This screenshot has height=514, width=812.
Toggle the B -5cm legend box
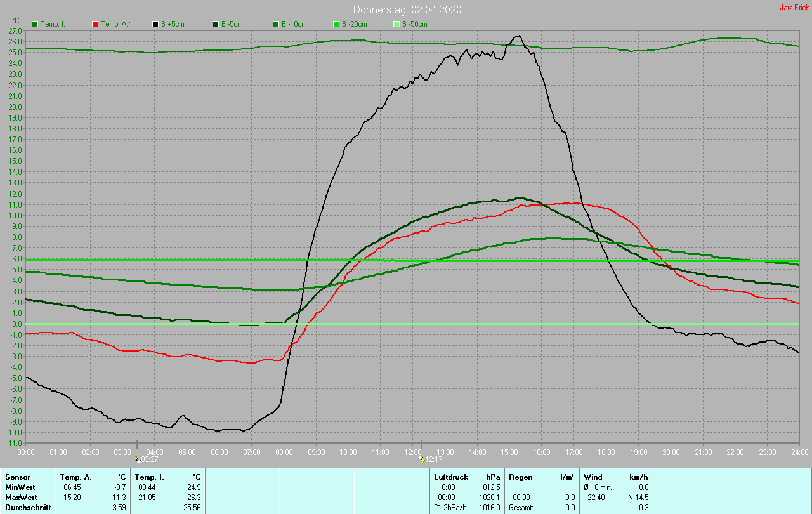point(216,24)
